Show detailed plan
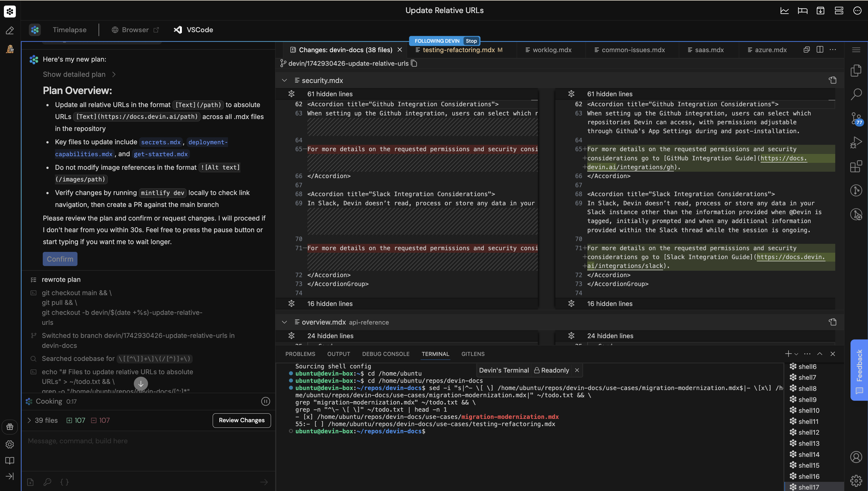The image size is (868, 491). [x=74, y=74]
